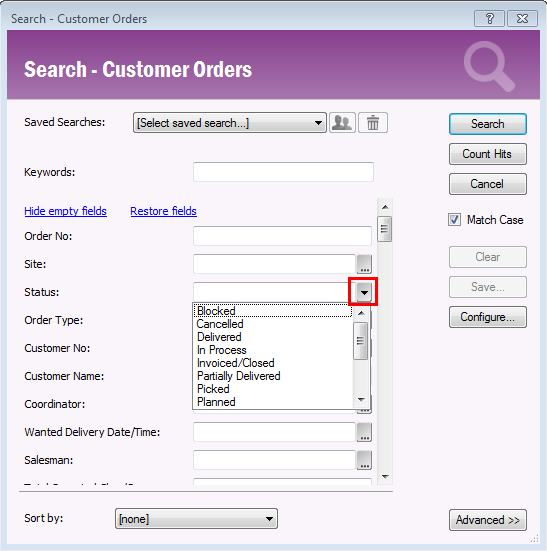
Task: Open the Salesman lookup ellipsis button
Action: [364, 460]
